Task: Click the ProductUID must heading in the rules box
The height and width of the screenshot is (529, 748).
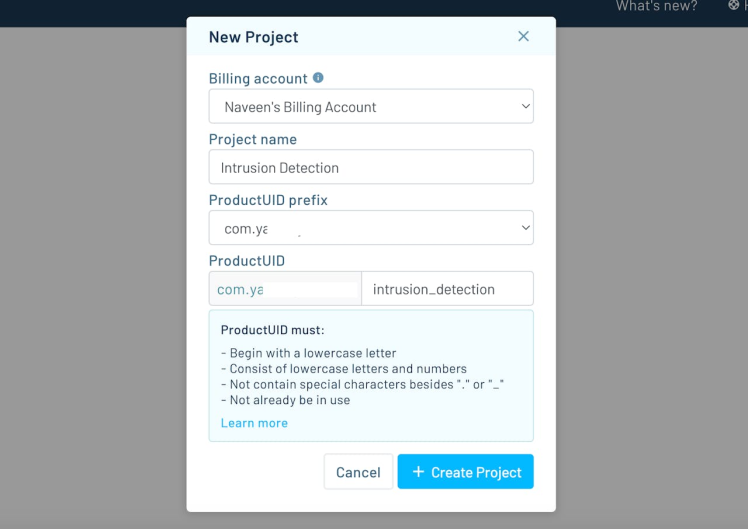Action: [x=272, y=330]
